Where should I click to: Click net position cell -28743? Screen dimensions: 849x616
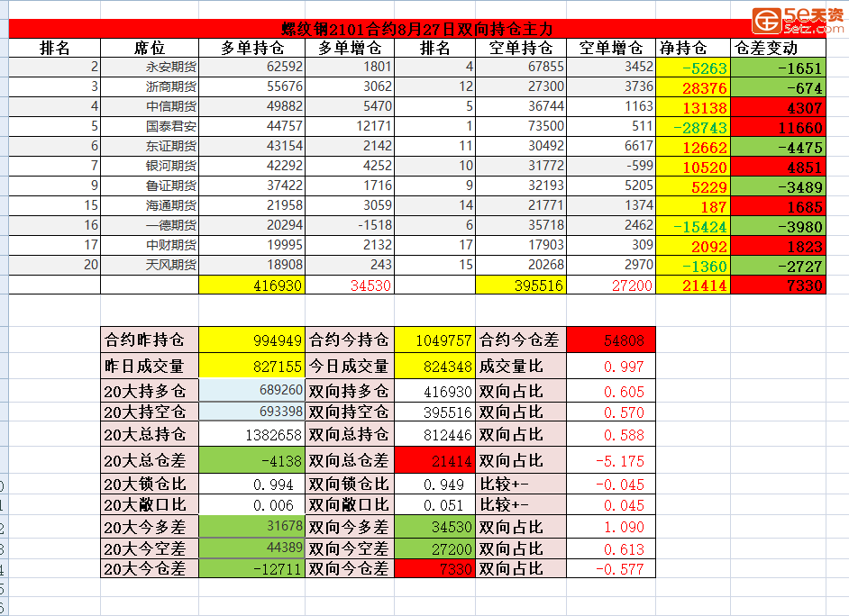tap(693, 127)
